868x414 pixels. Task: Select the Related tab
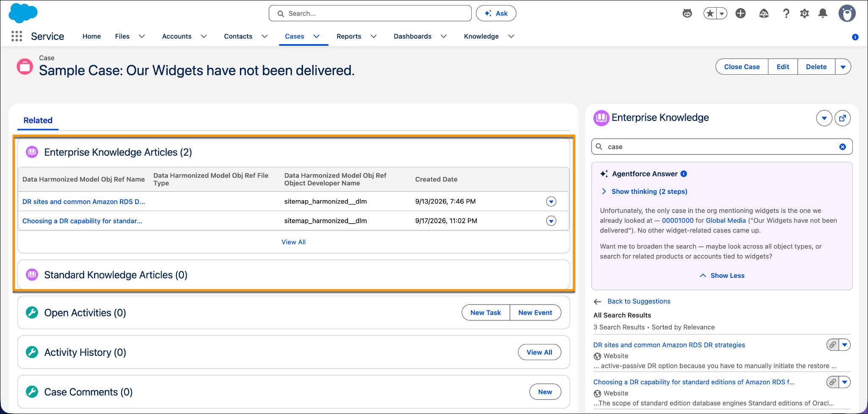click(x=38, y=120)
